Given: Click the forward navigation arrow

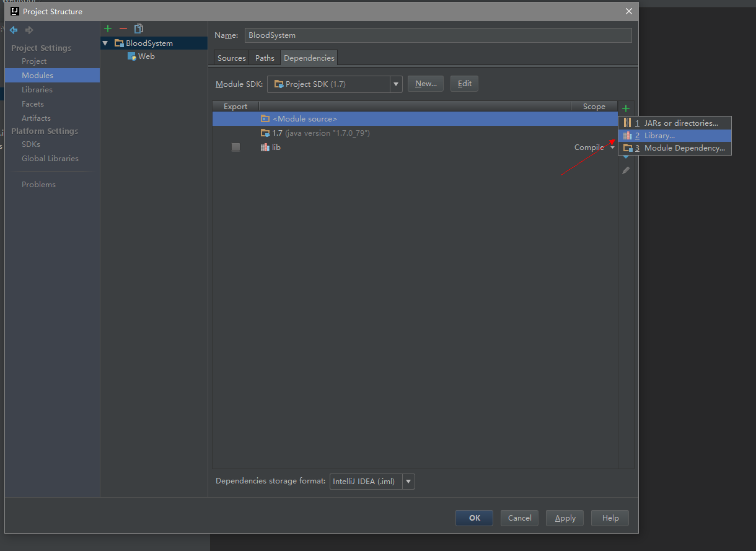Looking at the screenshot, I should pos(29,30).
